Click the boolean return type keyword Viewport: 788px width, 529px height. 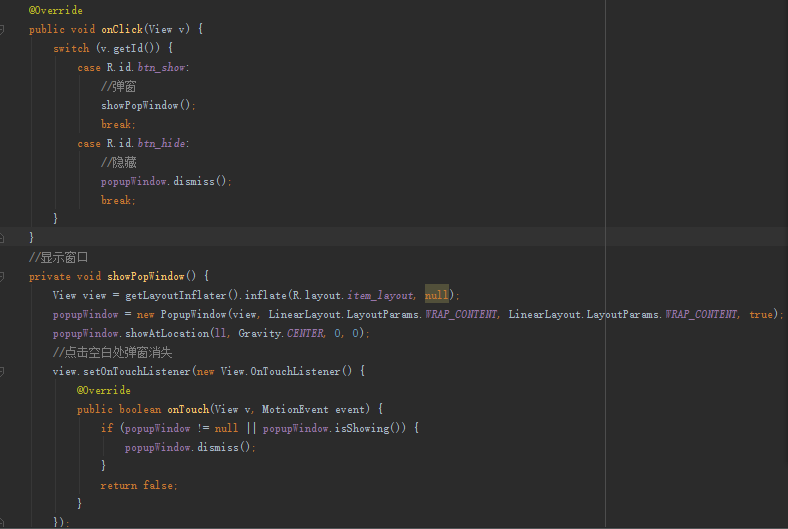[x=140, y=409]
